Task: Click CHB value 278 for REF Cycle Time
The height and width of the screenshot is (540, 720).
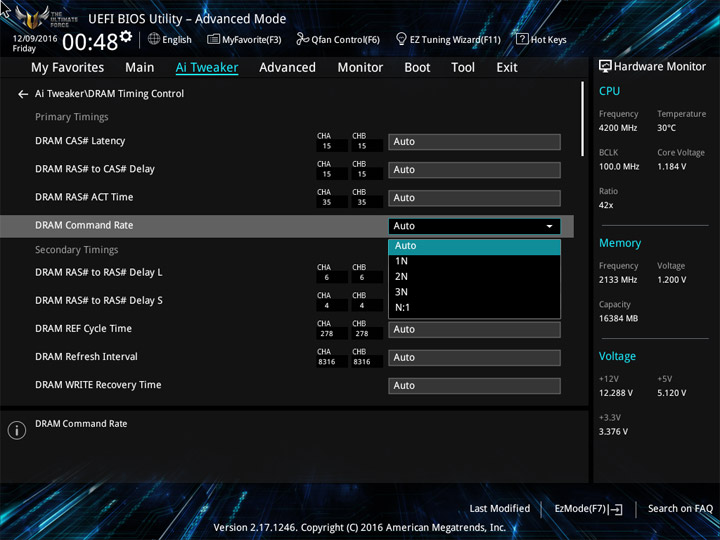Action: [x=362, y=334]
